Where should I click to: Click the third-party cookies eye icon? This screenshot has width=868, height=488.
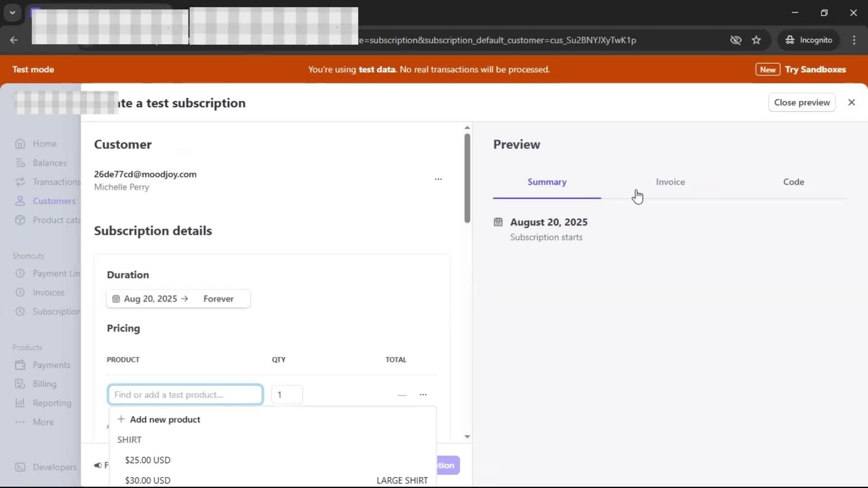click(736, 40)
